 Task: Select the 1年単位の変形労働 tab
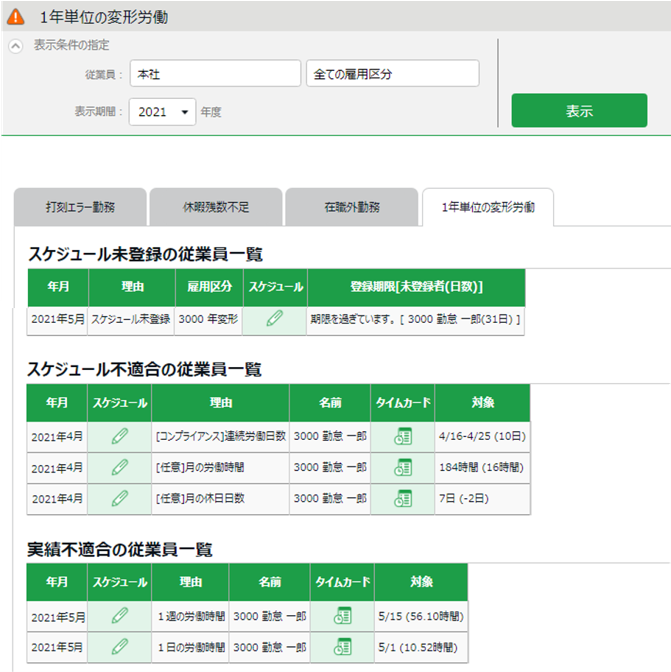click(x=488, y=208)
